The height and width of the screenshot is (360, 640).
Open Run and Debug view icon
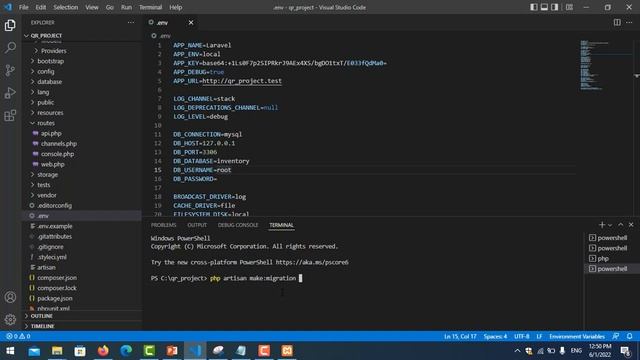pos(10,93)
